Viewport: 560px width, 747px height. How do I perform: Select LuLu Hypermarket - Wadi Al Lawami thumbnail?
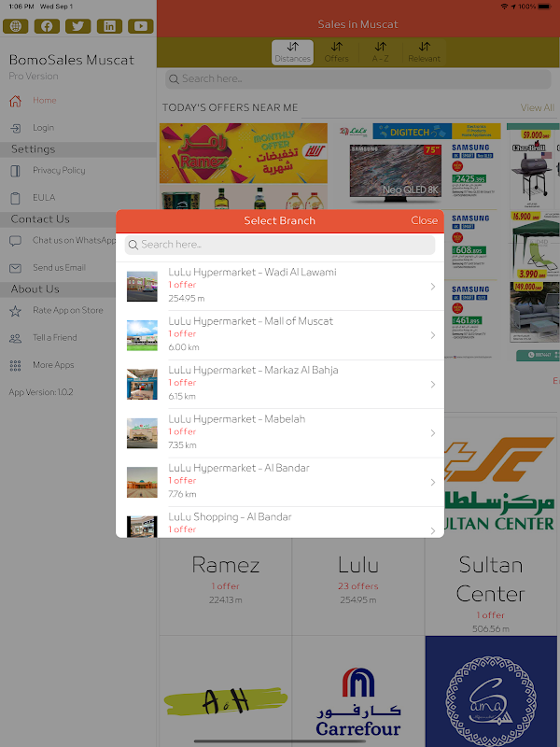pos(142,287)
